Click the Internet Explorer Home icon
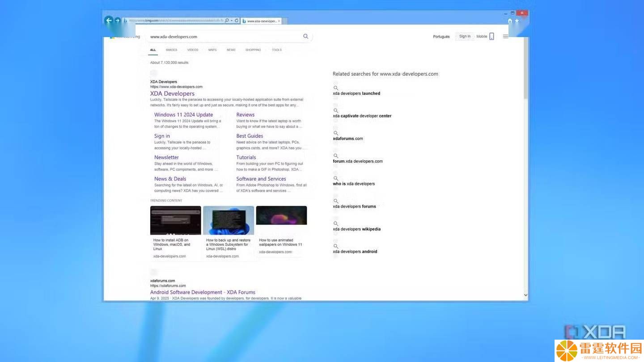644x362 pixels. 510,21
